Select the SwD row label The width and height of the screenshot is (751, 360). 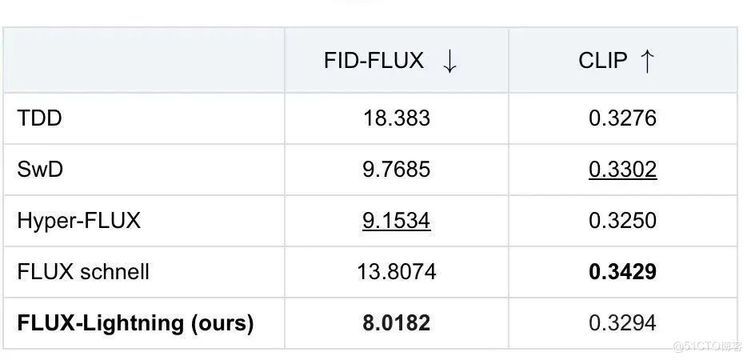(40, 169)
